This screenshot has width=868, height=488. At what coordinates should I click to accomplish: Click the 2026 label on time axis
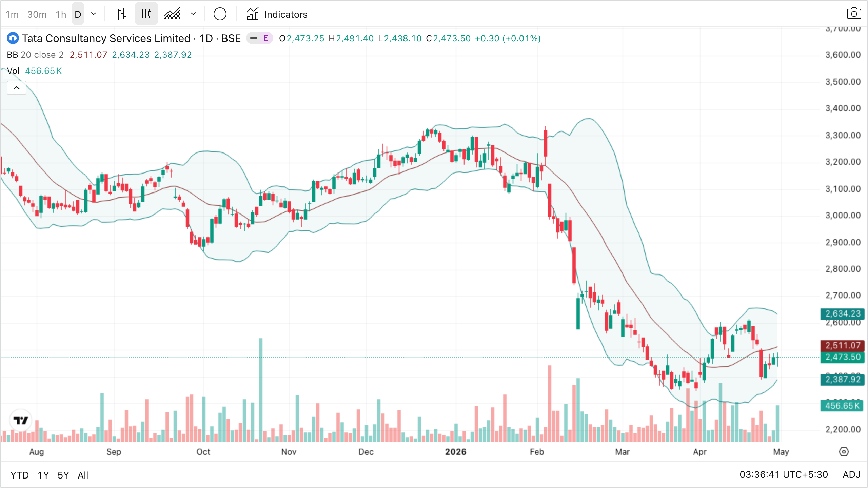(x=456, y=452)
